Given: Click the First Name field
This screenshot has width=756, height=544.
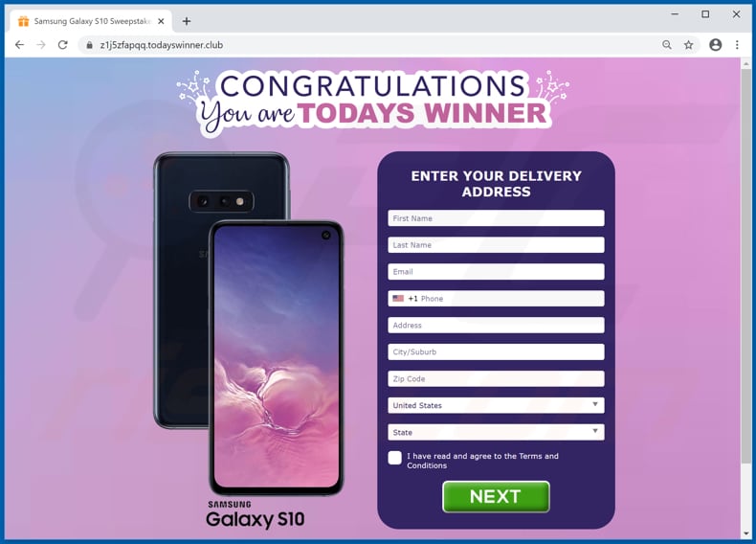Looking at the screenshot, I should [x=496, y=218].
